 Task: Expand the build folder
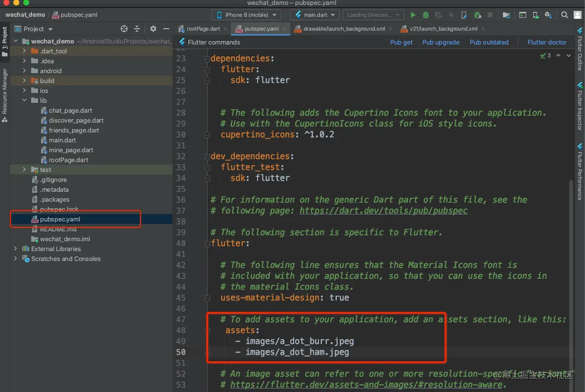click(x=24, y=81)
